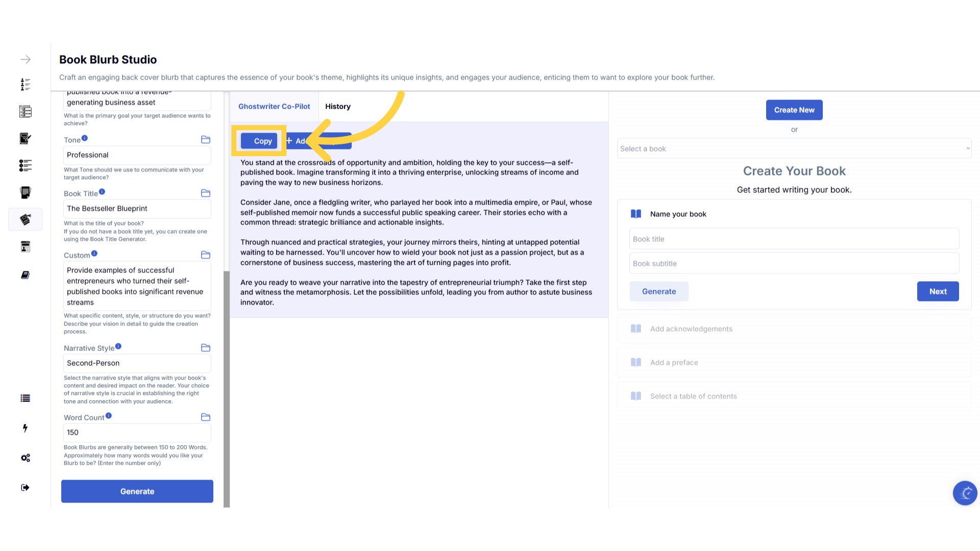Open the list icon near sidebar bottom
The image size is (980, 551).
(25, 398)
